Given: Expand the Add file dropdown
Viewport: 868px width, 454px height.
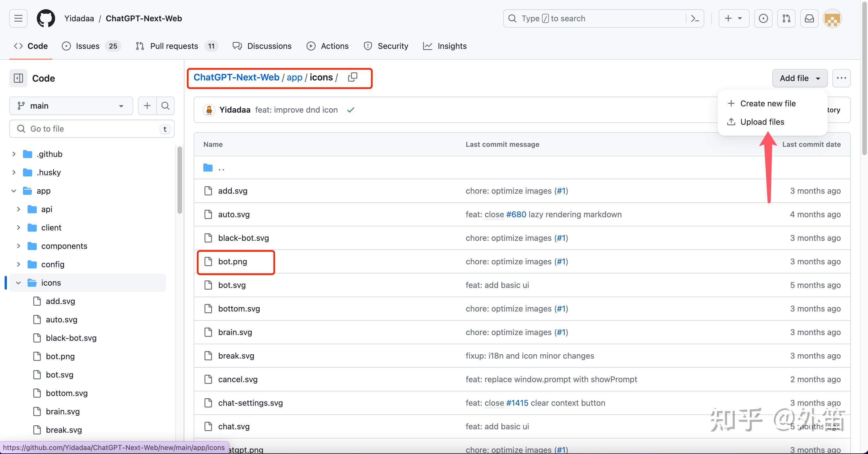Looking at the screenshot, I should pos(799,78).
